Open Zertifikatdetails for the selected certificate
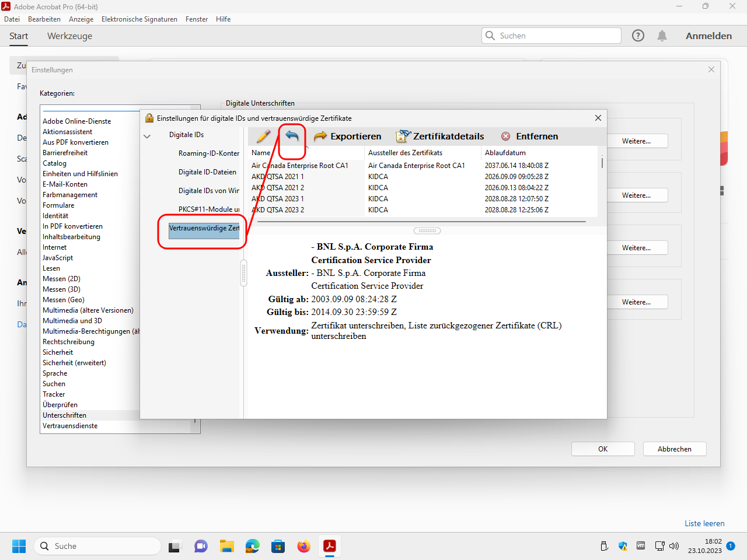 [x=440, y=136]
